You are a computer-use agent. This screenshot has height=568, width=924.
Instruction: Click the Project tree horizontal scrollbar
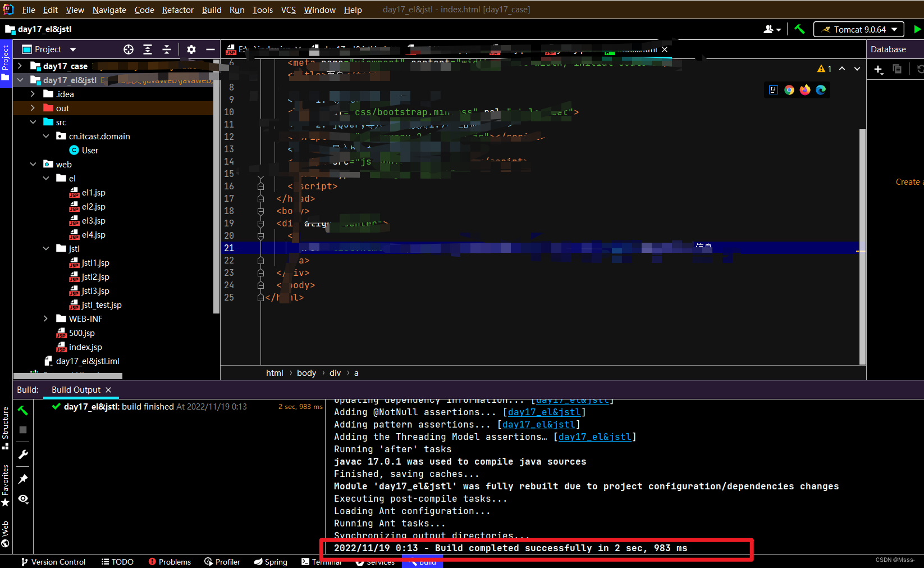pyautogui.click(x=68, y=375)
